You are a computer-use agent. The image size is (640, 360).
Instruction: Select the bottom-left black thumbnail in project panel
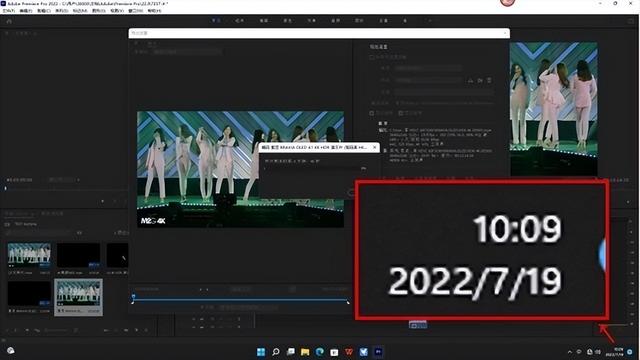tap(29, 293)
